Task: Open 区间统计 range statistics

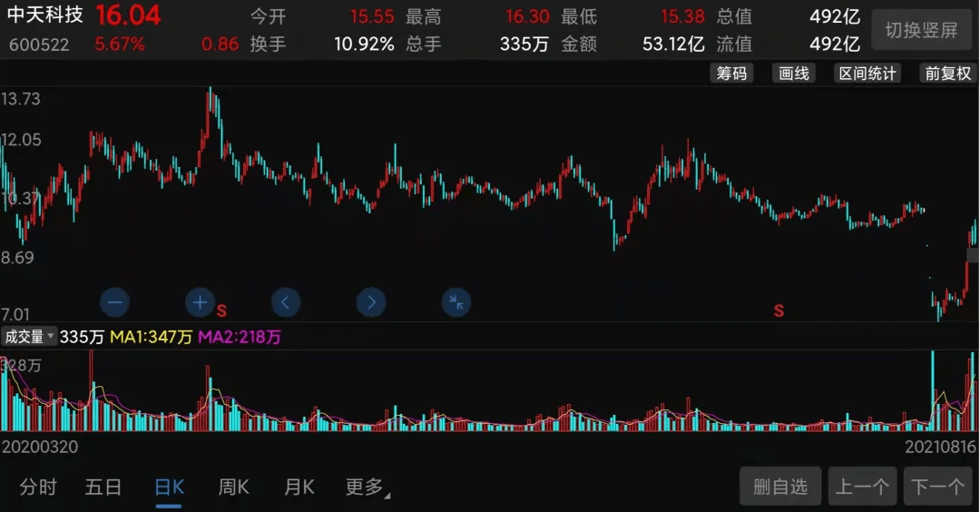Action: (x=867, y=74)
